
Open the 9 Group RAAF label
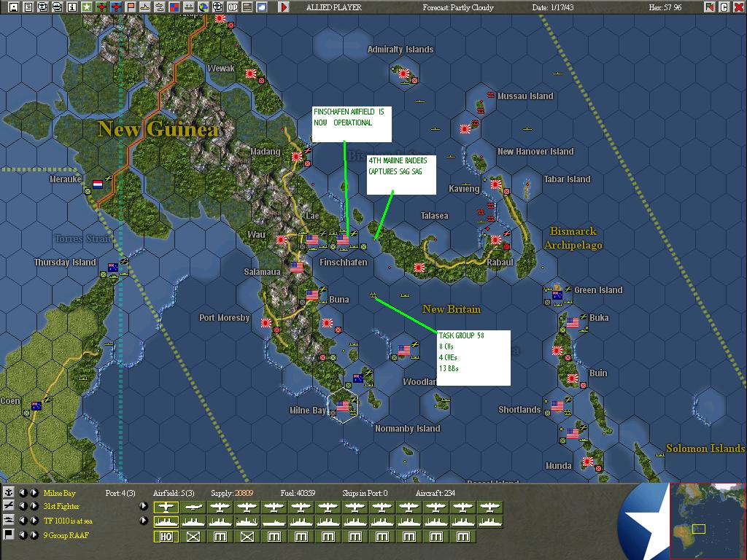click(66, 535)
